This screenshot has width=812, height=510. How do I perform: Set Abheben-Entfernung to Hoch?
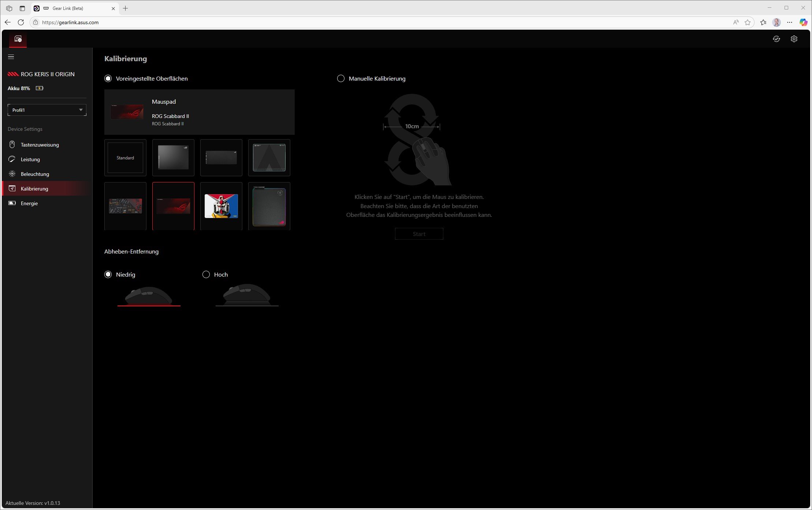206,274
